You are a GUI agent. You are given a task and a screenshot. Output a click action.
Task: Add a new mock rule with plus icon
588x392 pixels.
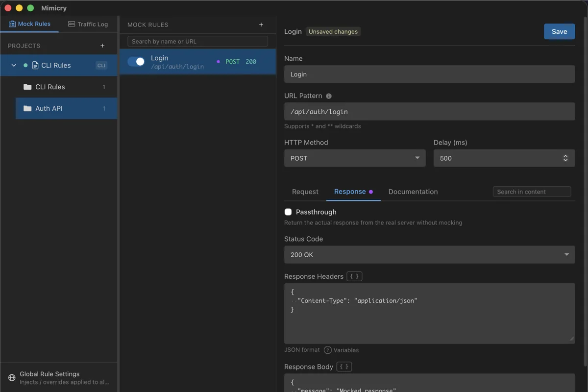(261, 24)
